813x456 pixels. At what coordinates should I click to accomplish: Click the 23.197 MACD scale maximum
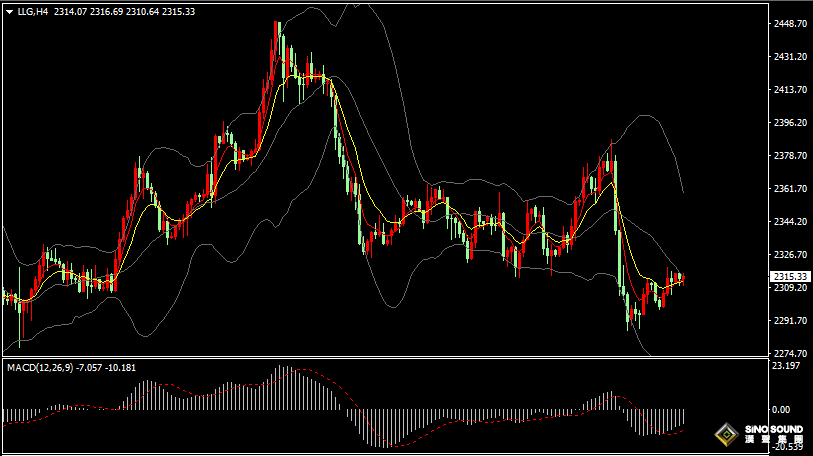point(788,367)
